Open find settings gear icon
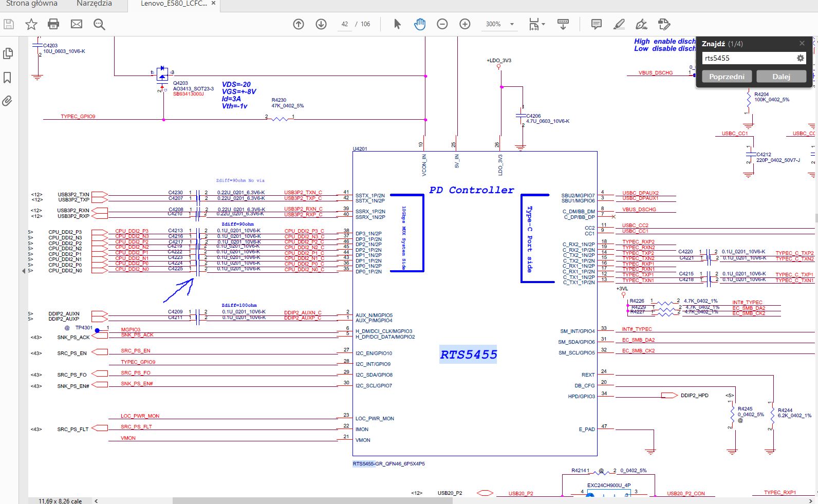 pyautogui.click(x=801, y=58)
